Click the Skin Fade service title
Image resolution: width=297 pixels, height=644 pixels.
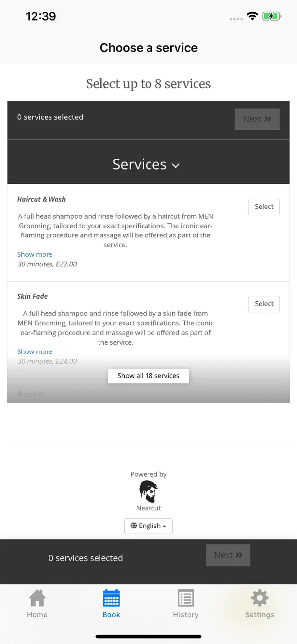[x=32, y=296]
